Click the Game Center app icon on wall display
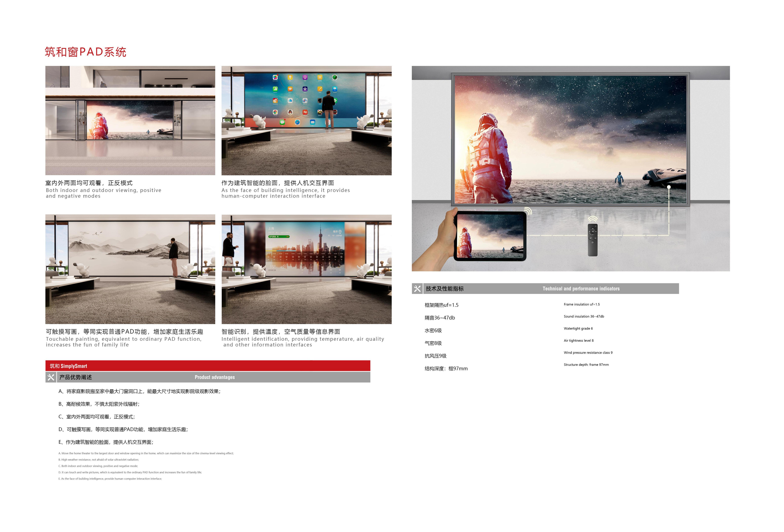The width and height of the screenshot is (784, 532). pyautogui.click(x=275, y=77)
